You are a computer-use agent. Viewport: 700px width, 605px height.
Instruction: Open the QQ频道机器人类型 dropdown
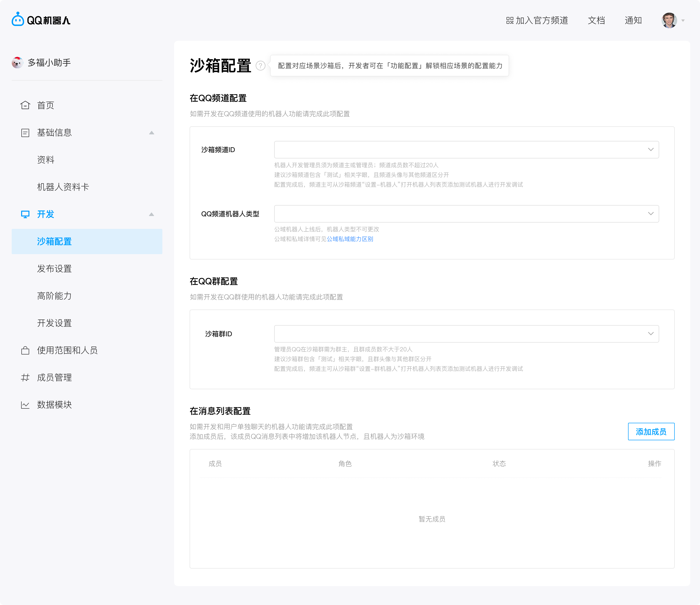tap(650, 214)
